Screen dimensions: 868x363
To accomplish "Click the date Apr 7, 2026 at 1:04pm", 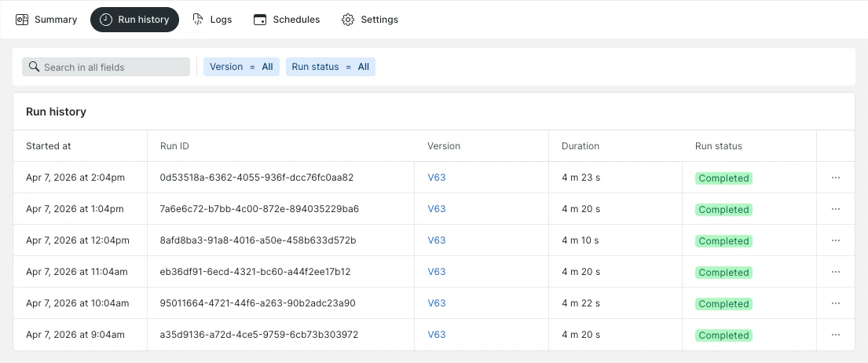I will point(75,209).
